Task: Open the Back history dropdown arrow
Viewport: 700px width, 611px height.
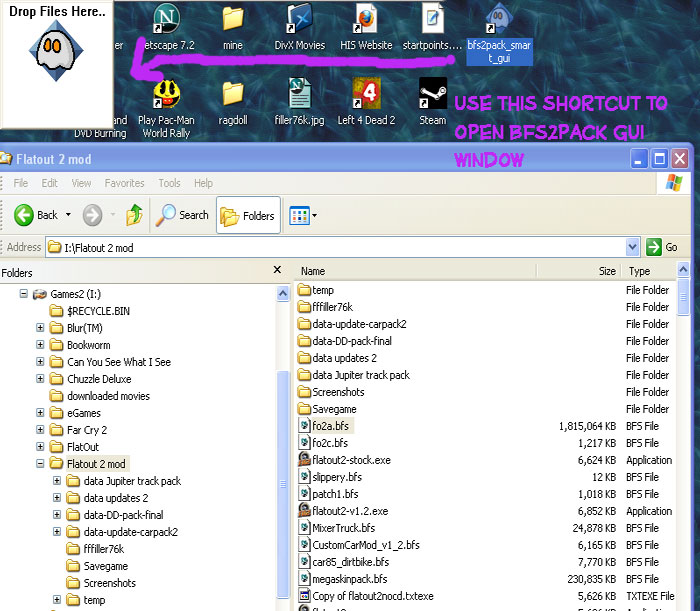Action: point(68,215)
